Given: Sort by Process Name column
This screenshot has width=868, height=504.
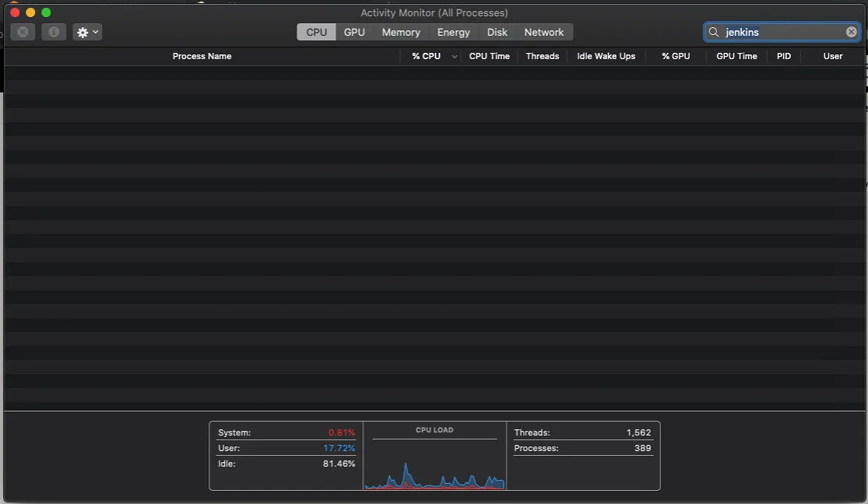Looking at the screenshot, I should point(202,56).
